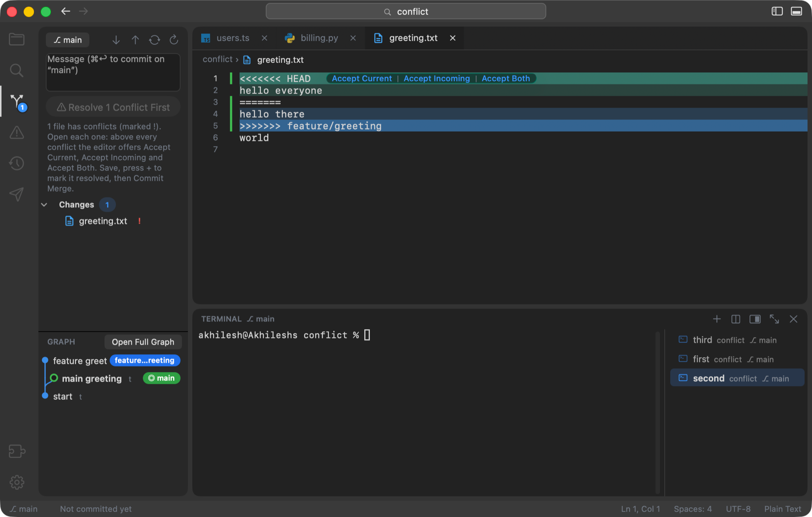Toggle the bottom panel layout icon
The height and width of the screenshot is (517, 812).
coord(797,11)
